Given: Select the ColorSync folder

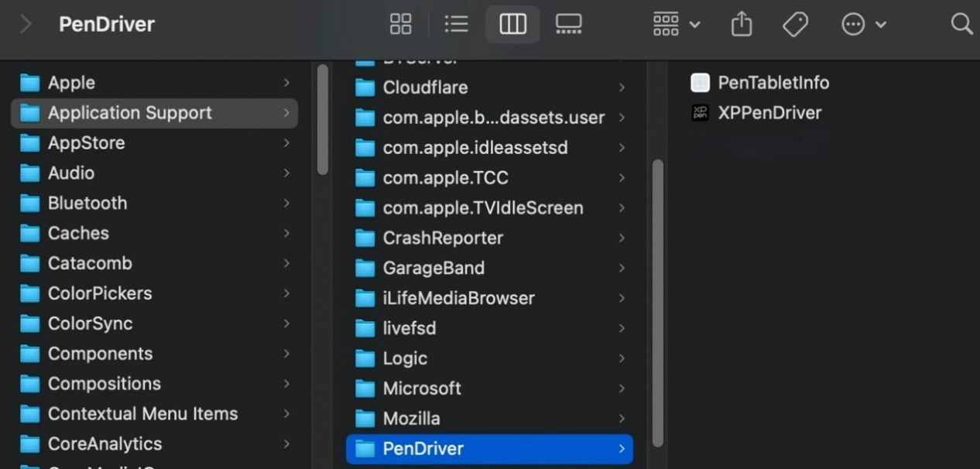Looking at the screenshot, I should click(x=90, y=324).
